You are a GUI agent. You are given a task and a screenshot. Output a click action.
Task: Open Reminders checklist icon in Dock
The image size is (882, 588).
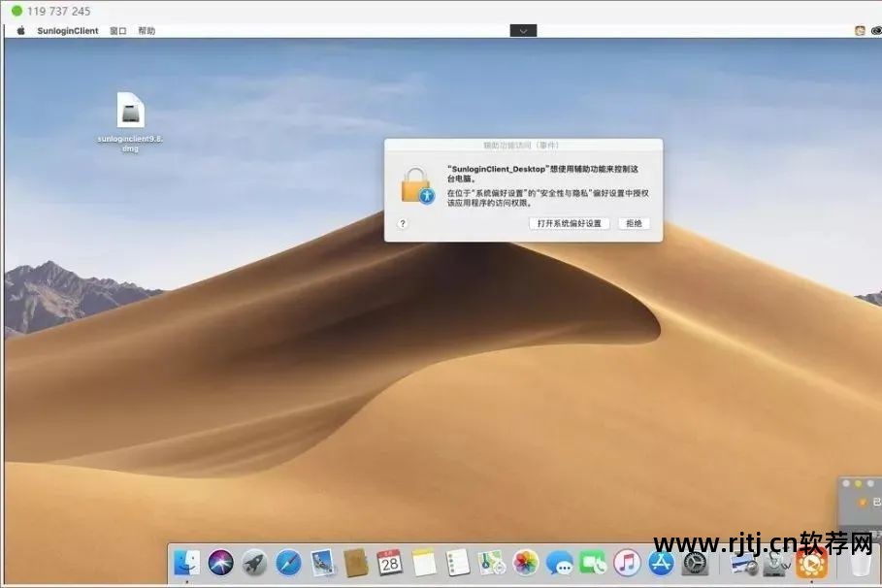coord(457,562)
